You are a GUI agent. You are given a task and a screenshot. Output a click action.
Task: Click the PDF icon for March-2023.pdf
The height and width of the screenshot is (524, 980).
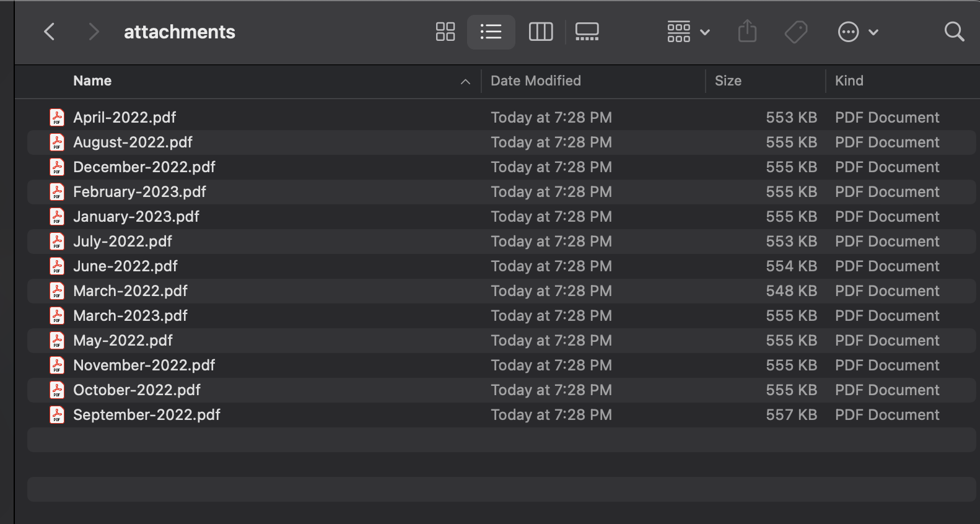[x=57, y=315]
